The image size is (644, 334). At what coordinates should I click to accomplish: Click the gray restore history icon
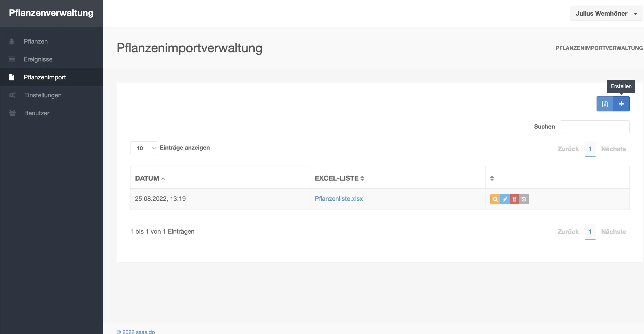pos(524,199)
